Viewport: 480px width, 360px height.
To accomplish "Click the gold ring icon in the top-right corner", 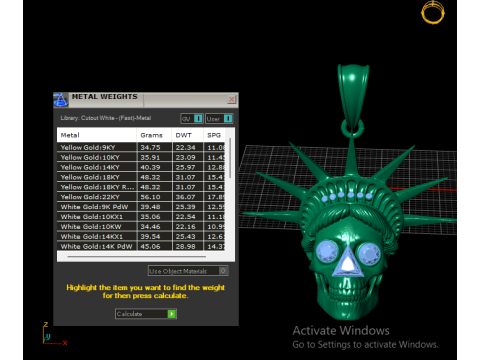I will [433, 12].
